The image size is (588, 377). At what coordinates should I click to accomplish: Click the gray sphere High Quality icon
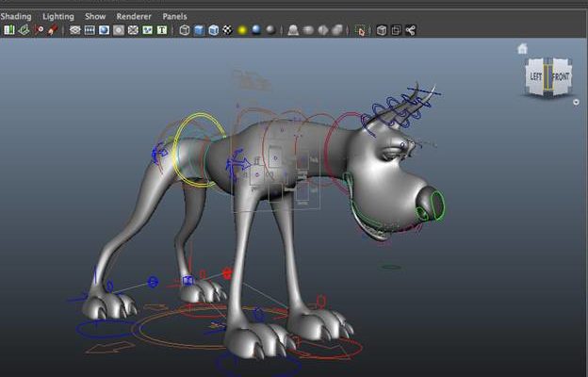coord(270,30)
